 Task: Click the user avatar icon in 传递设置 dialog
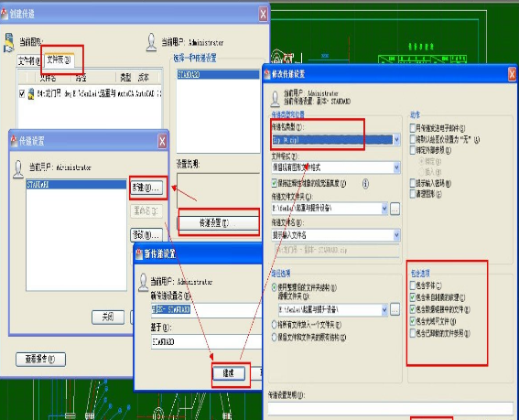point(18,169)
